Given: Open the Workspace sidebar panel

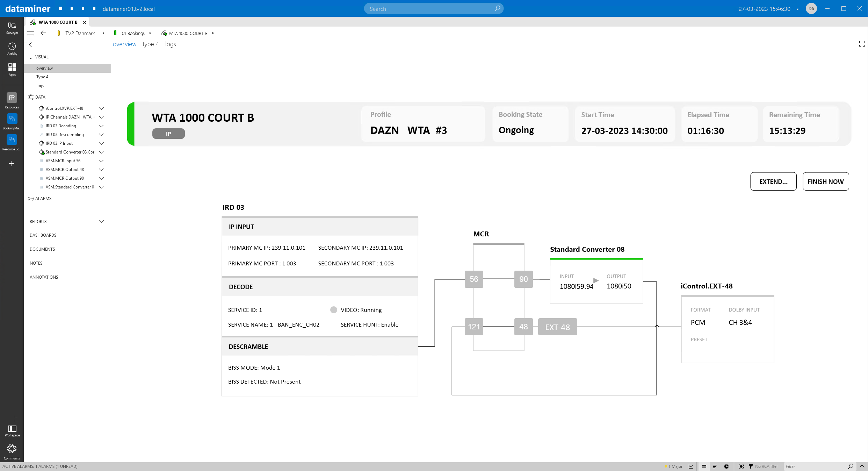Looking at the screenshot, I should click(x=12, y=431).
